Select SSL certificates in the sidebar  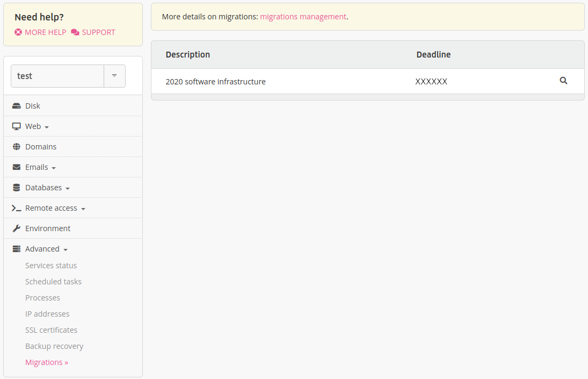pos(51,330)
